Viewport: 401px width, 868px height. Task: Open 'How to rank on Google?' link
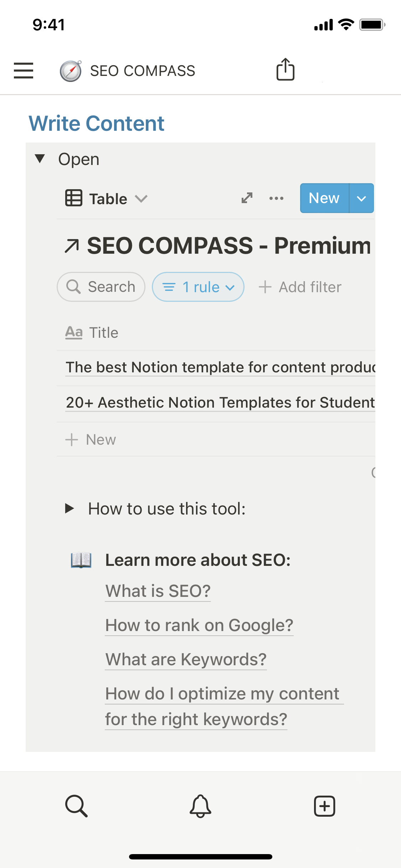coord(199,625)
